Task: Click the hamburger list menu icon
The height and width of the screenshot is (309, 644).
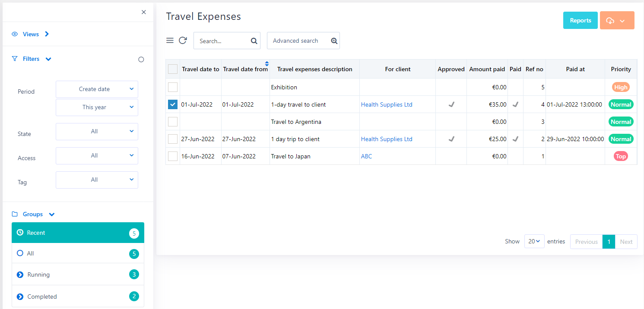Action: click(170, 41)
